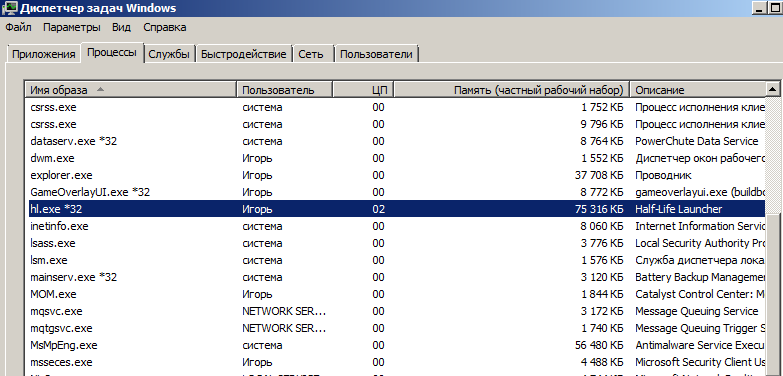Open the Пользователи tab
783x376 pixels.
(377, 54)
